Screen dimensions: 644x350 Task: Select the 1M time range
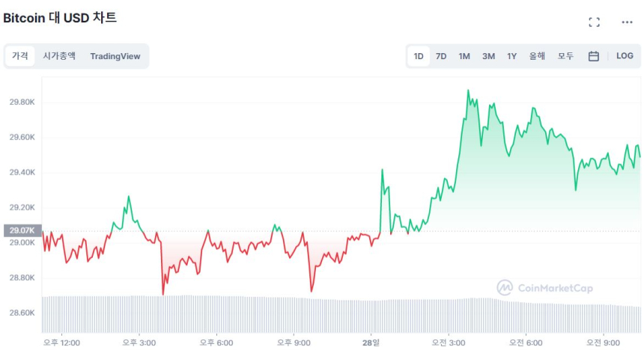click(x=464, y=56)
